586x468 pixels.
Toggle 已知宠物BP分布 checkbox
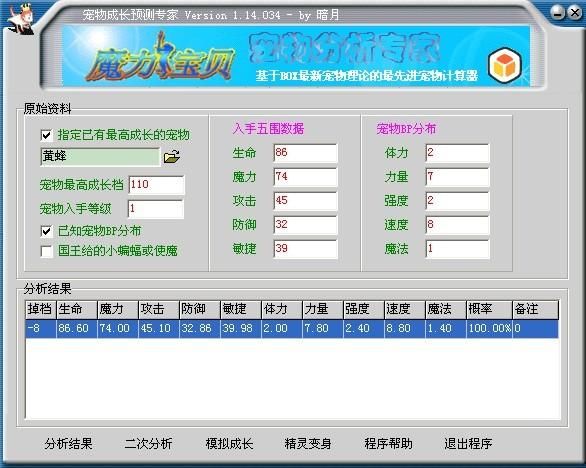46,231
